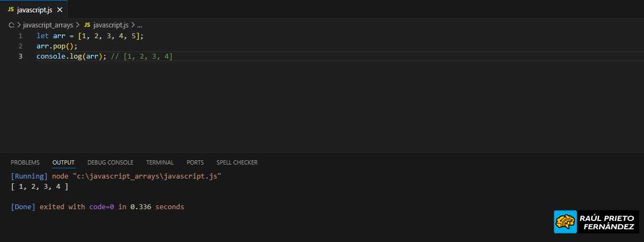Click the chevron after the C: breadcrumb
This screenshot has width=644, height=242.
pos(19,25)
